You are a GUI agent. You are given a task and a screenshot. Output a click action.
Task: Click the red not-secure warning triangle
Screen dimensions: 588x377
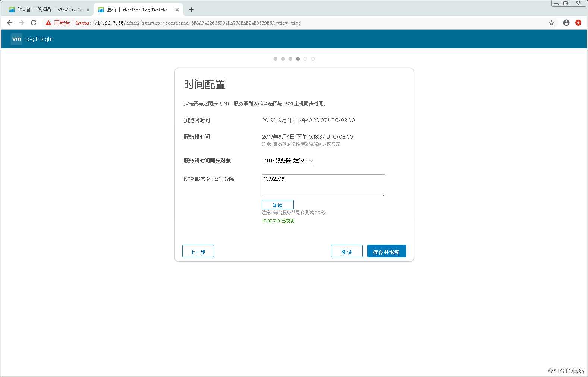coord(48,23)
